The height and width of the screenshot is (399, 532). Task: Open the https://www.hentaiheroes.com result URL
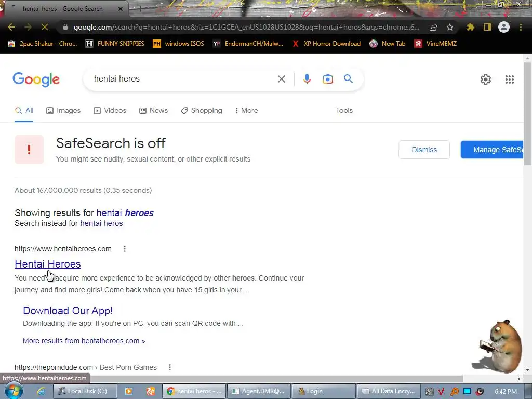pos(63,249)
